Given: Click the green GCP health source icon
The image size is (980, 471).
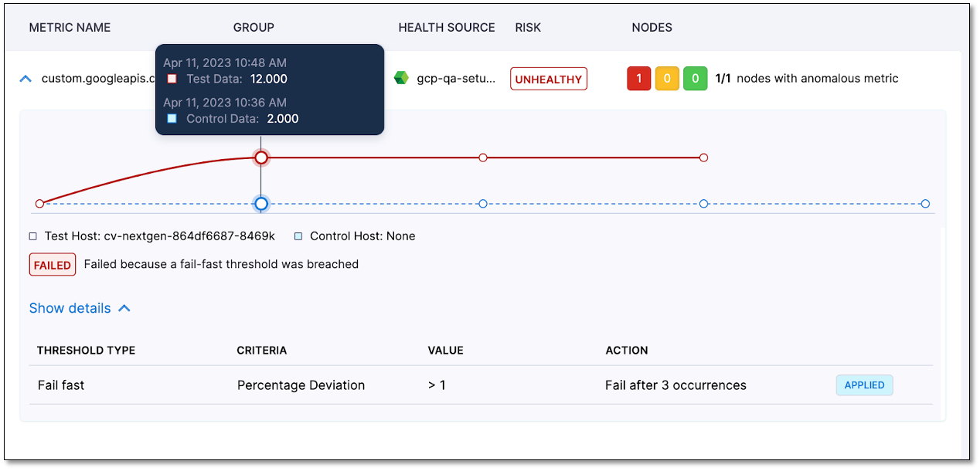Looking at the screenshot, I should [x=401, y=78].
